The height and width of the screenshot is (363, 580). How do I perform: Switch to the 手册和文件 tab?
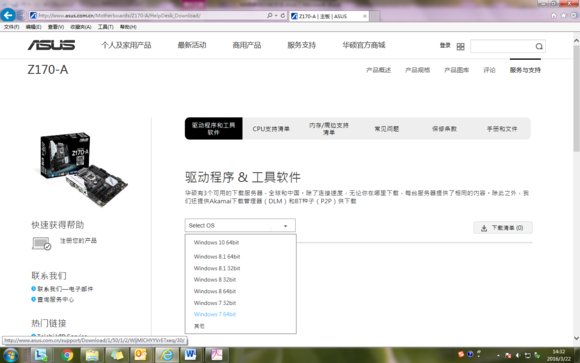[502, 128]
